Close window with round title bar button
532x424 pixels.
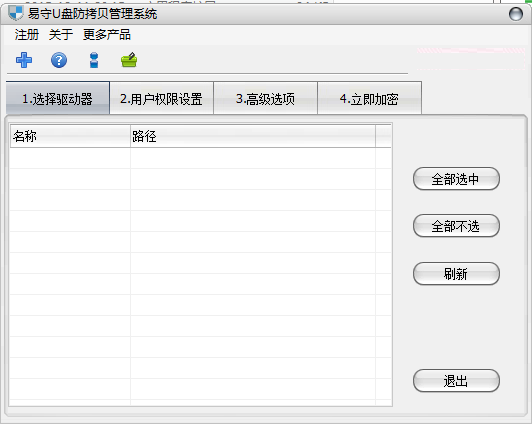click(x=516, y=14)
